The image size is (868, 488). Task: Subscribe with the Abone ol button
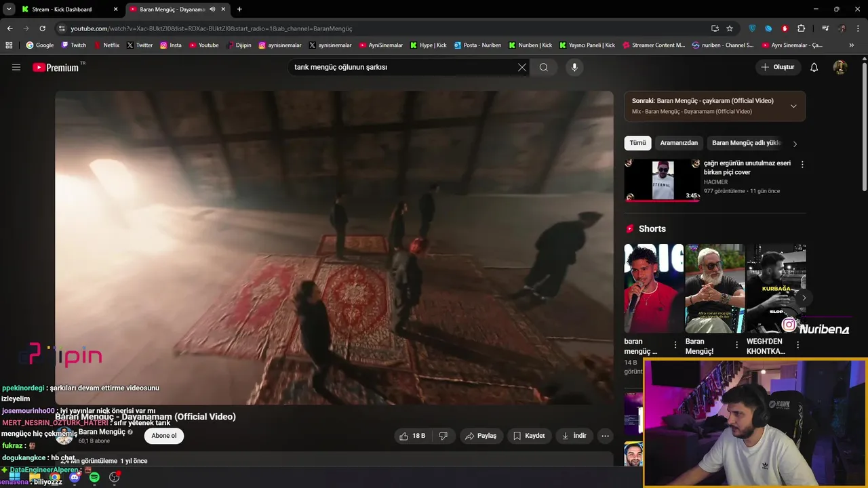[164, 436]
